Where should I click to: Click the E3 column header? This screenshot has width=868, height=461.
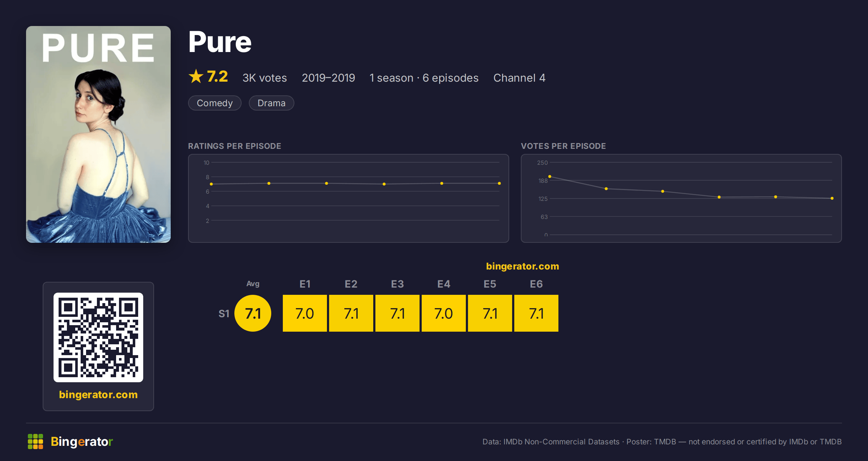pos(397,284)
